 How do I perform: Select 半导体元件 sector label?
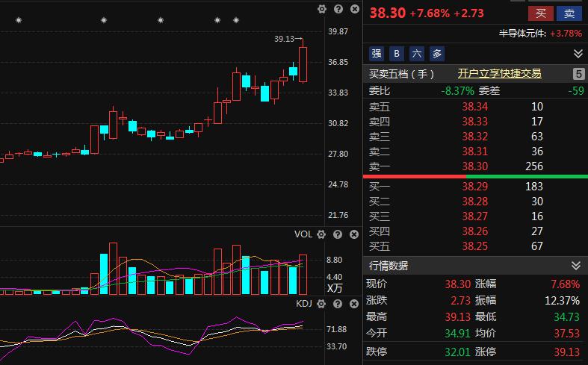[x=522, y=34]
